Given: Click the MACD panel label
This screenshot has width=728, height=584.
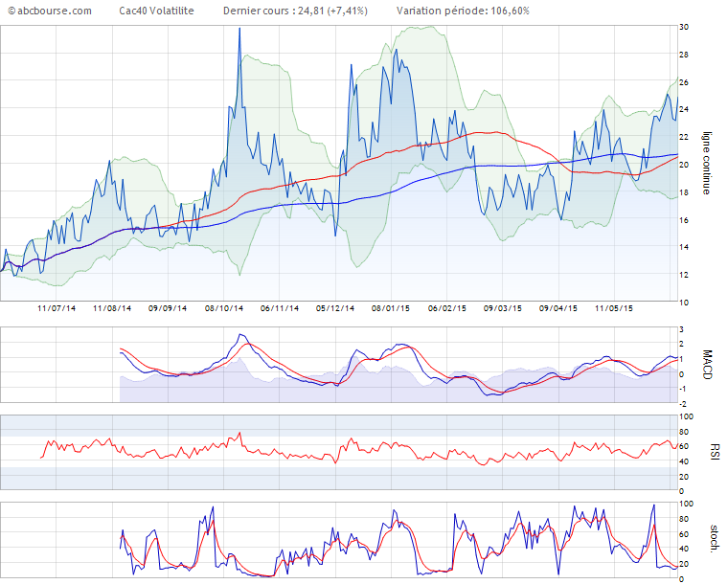Looking at the screenshot, I should (707, 365).
